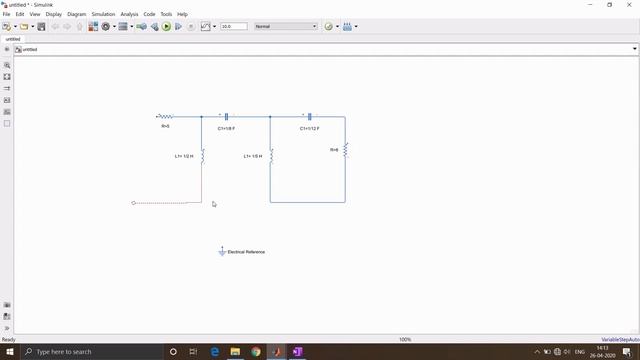
Task: Click the viewmarks icon at the palette bottom
Action: click(x=7, y=316)
